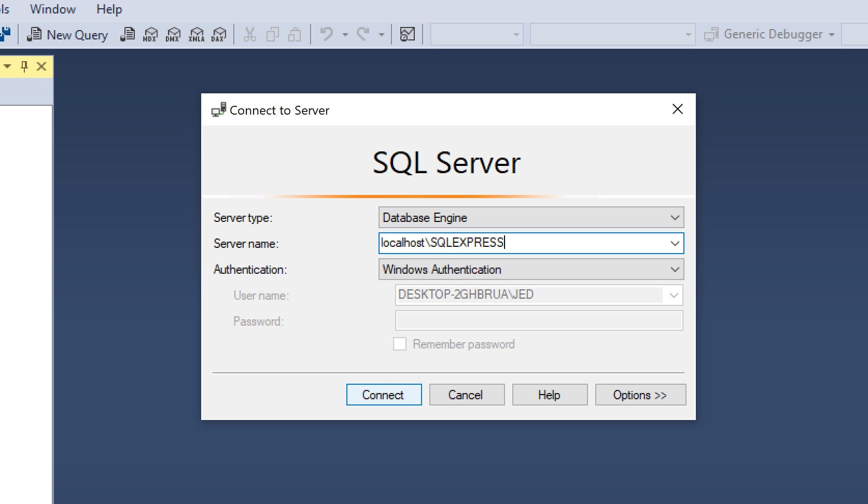This screenshot has height=504, width=868.
Task: Click the Undo icon in the toolbar
Action: tap(326, 34)
